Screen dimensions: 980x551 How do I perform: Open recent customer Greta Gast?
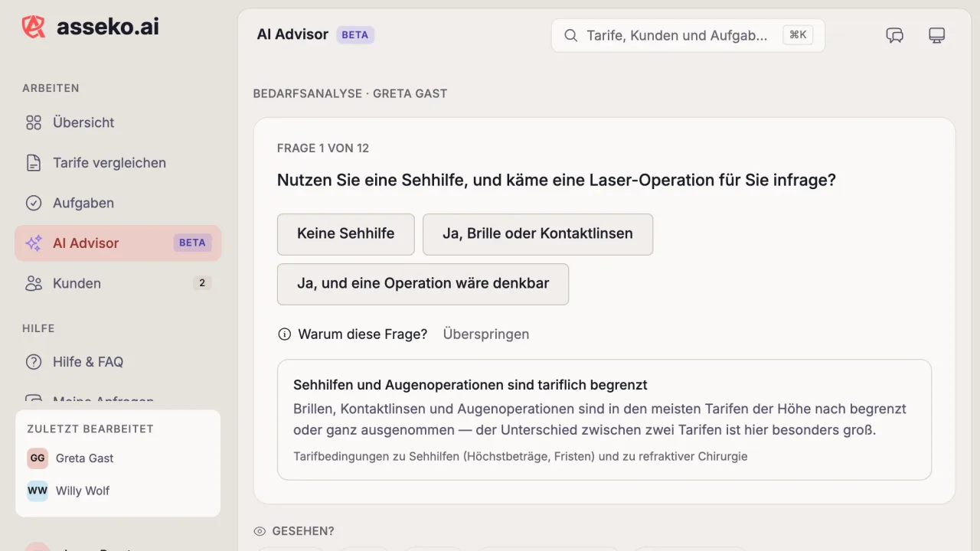pyautogui.click(x=118, y=458)
